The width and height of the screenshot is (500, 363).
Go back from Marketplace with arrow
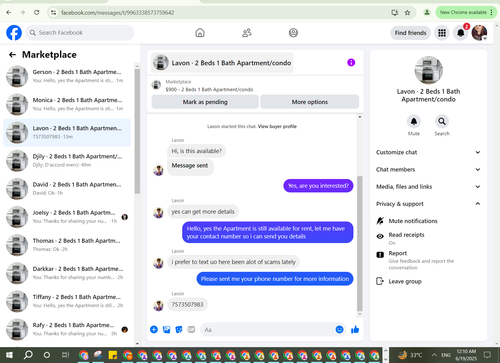[12, 55]
